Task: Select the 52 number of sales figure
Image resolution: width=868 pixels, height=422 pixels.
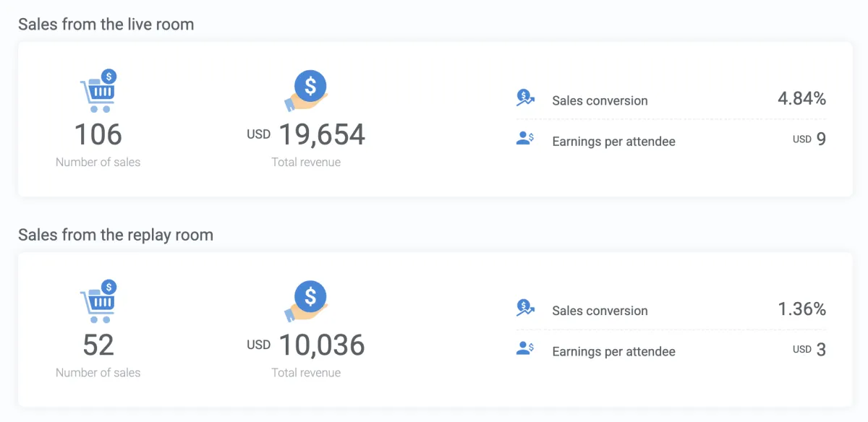Action: coord(98,345)
